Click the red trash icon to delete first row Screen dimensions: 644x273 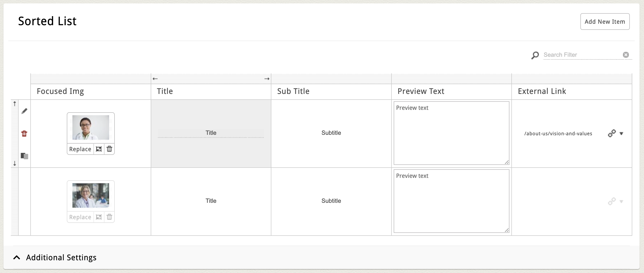tap(24, 134)
